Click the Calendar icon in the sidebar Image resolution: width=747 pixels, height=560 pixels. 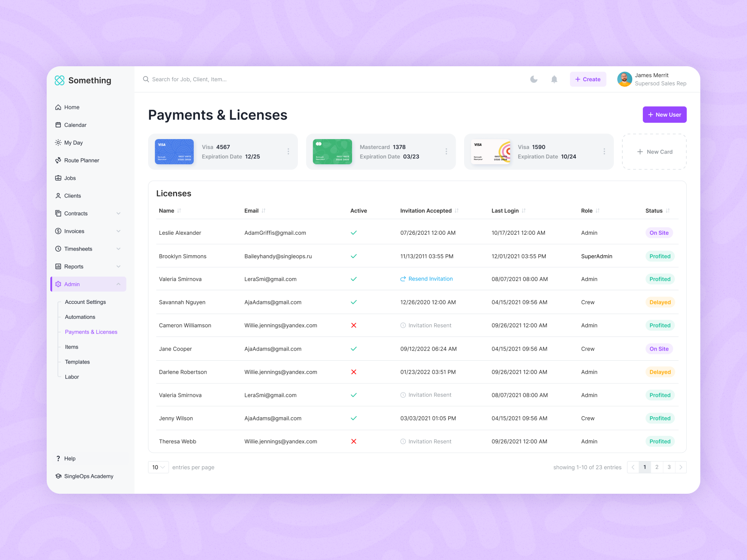[x=58, y=125]
